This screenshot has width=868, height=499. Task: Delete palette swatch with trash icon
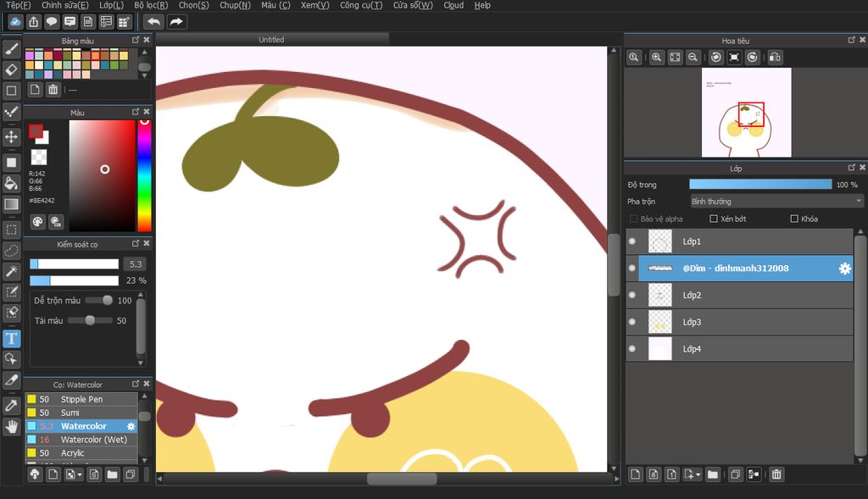click(x=53, y=90)
